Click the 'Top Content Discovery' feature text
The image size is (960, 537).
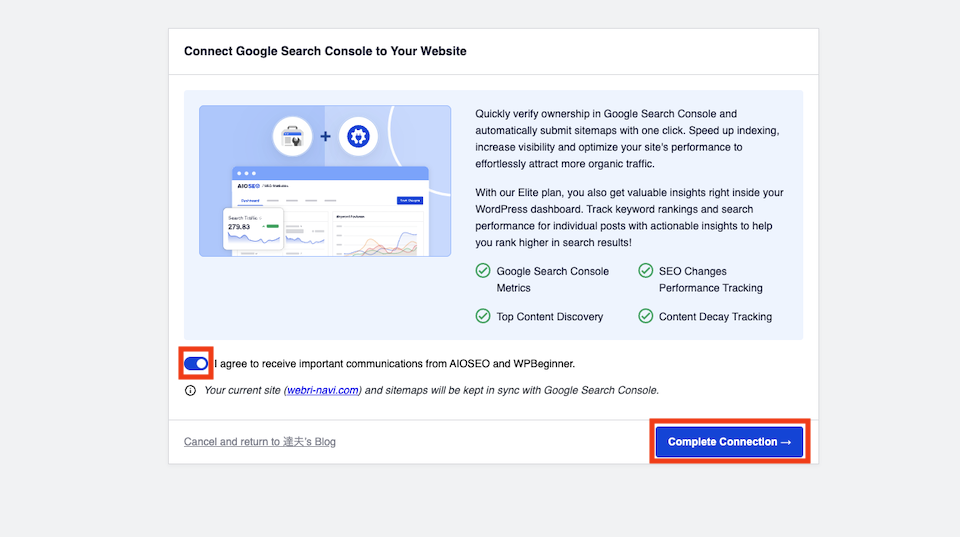pyautogui.click(x=550, y=317)
